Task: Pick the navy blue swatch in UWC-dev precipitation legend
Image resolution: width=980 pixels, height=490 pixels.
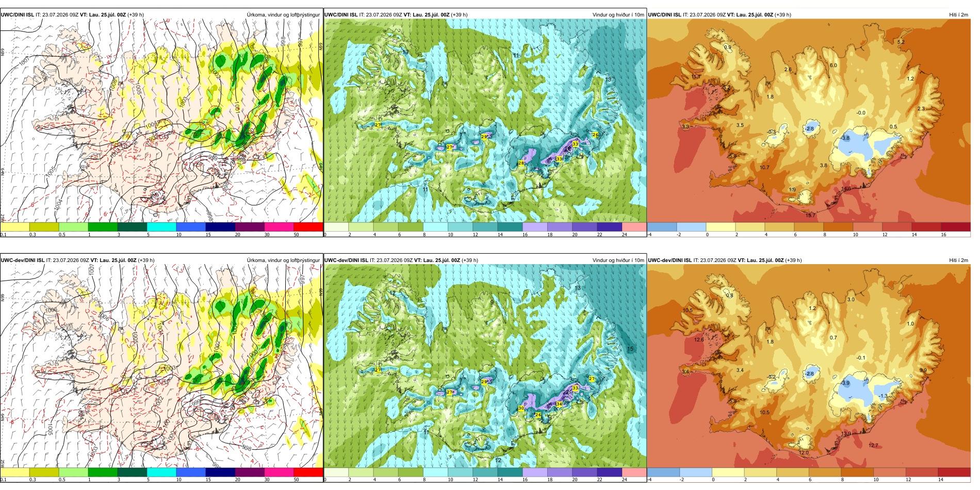Action: 220,472
